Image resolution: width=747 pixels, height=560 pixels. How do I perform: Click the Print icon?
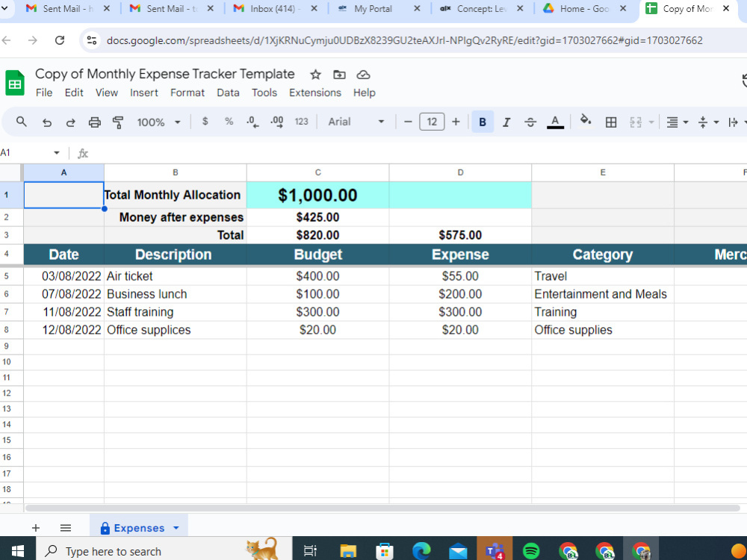tap(95, 122)
